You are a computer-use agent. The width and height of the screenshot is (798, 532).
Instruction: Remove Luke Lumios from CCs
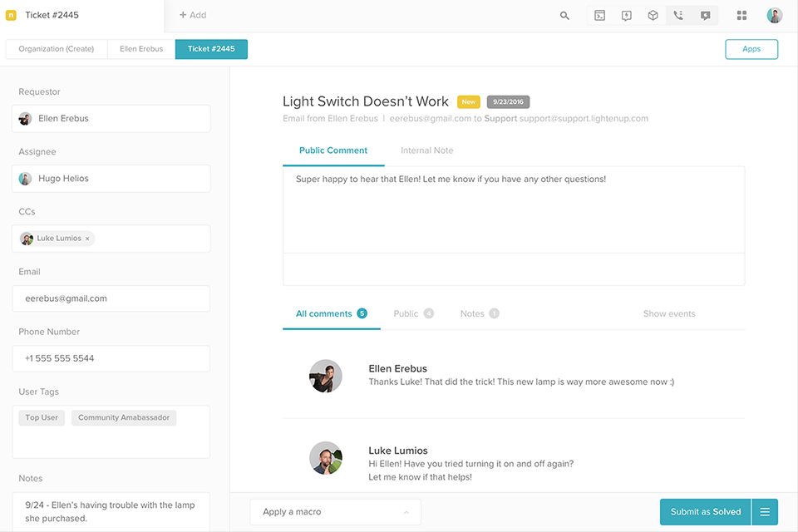87,239
